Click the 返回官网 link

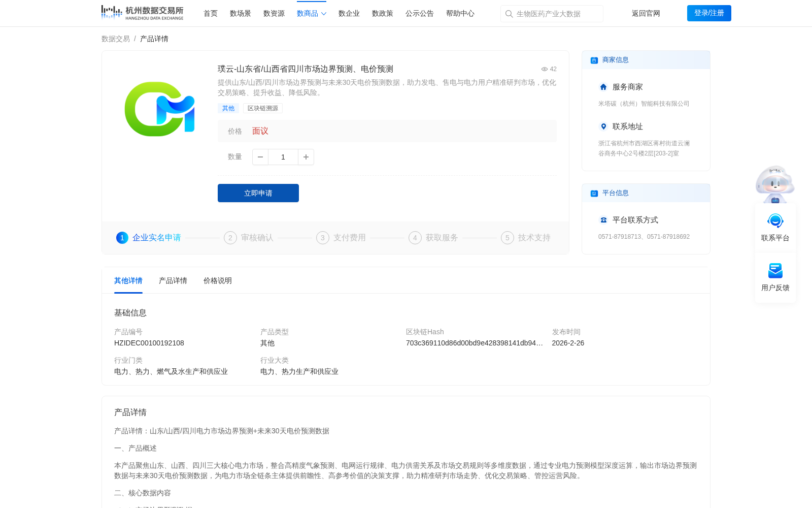point(646,14)
